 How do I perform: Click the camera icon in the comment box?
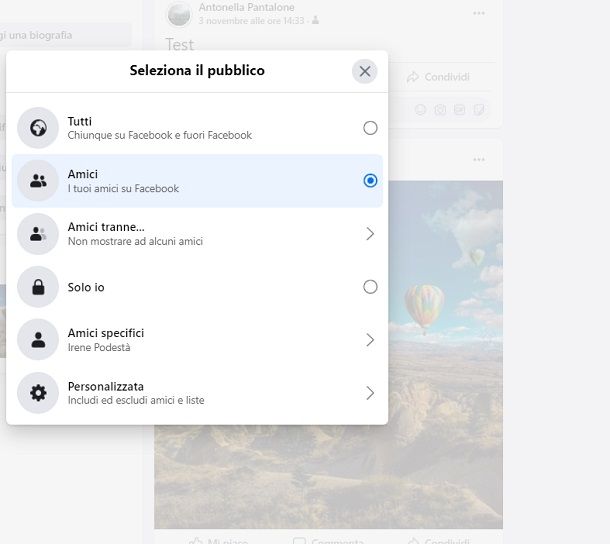[440, 110]
